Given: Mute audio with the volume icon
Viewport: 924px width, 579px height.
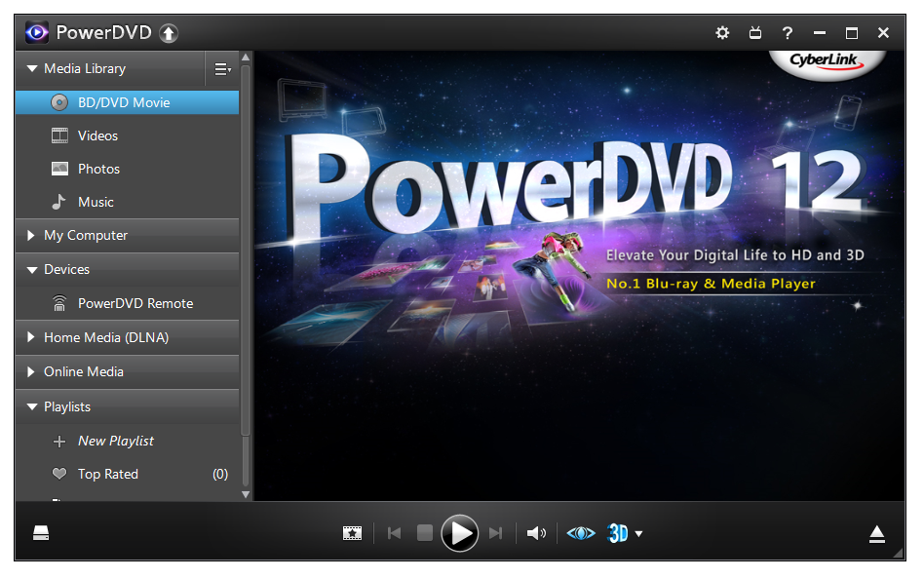Looking at the screenshot, I should (536, 533).
